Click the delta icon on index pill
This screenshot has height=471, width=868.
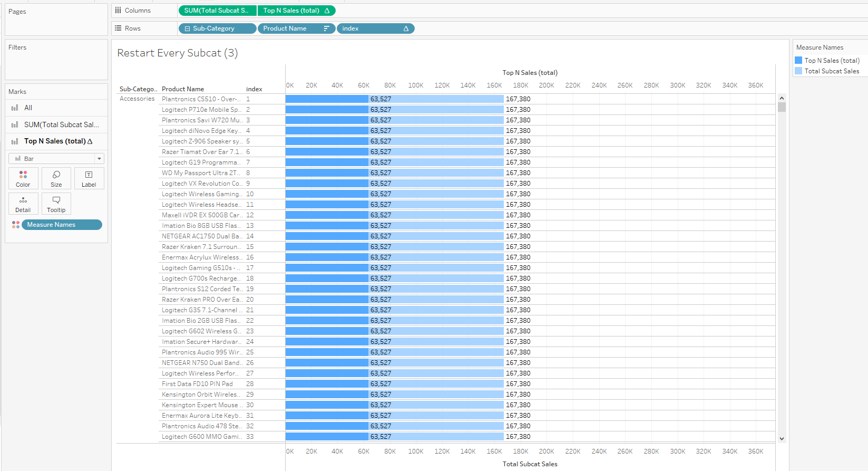[x=406, y=28]
